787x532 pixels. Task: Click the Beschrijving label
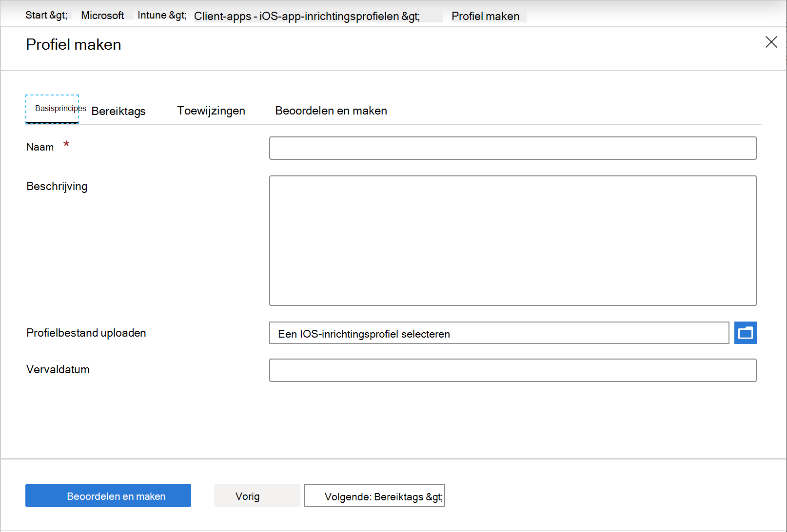(x=57, y=186)
